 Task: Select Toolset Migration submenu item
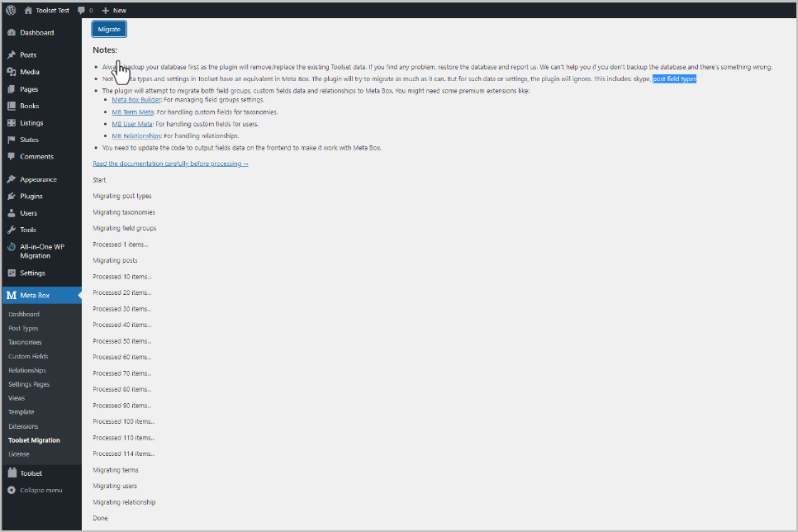point(34,439)
